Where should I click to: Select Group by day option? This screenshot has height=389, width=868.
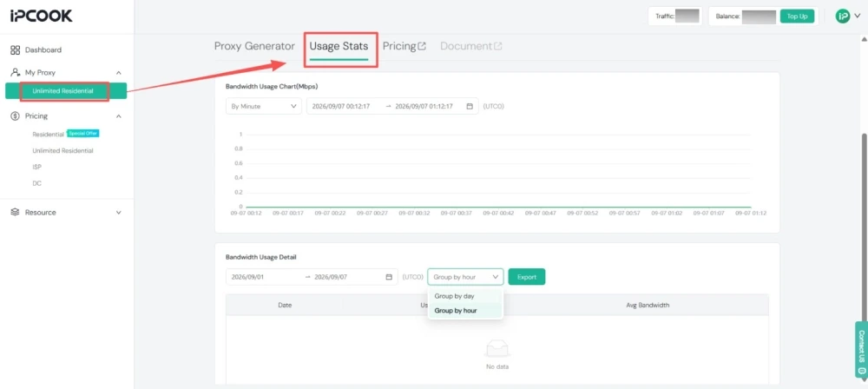(465, 296)
